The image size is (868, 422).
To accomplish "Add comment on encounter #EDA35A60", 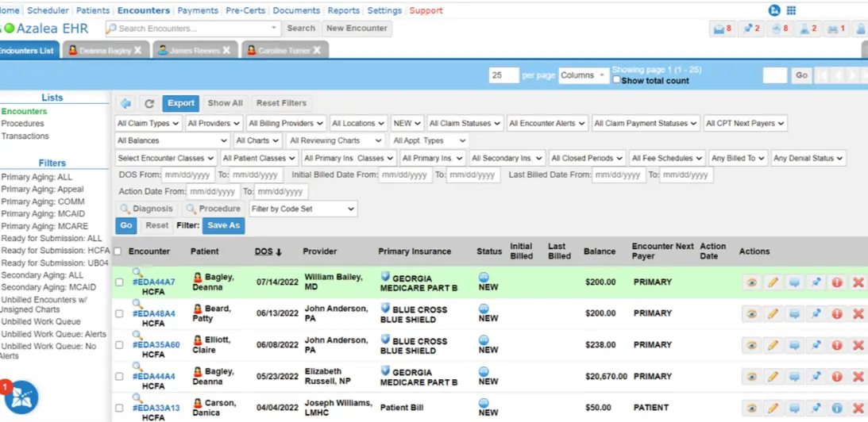I will pos(794,345).
